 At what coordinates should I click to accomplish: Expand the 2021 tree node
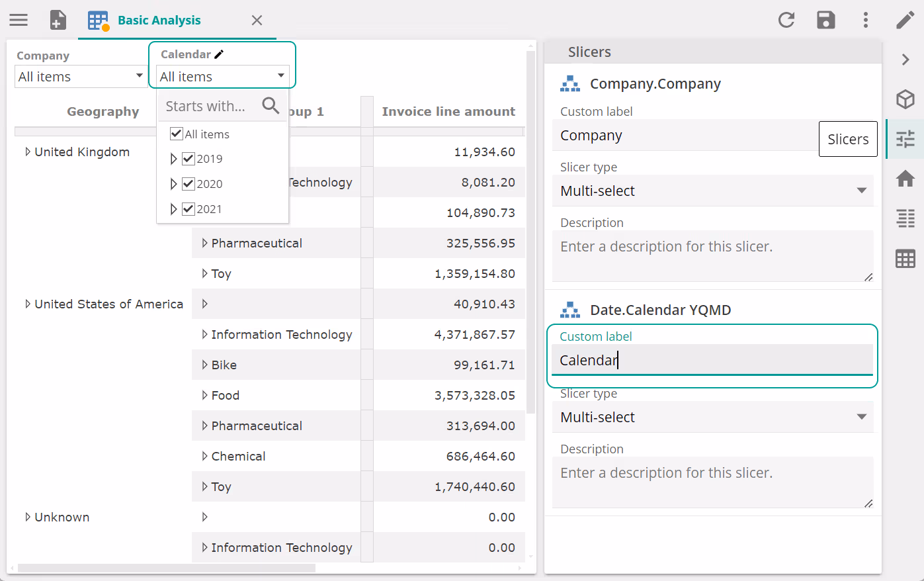[x=173, y=209]
